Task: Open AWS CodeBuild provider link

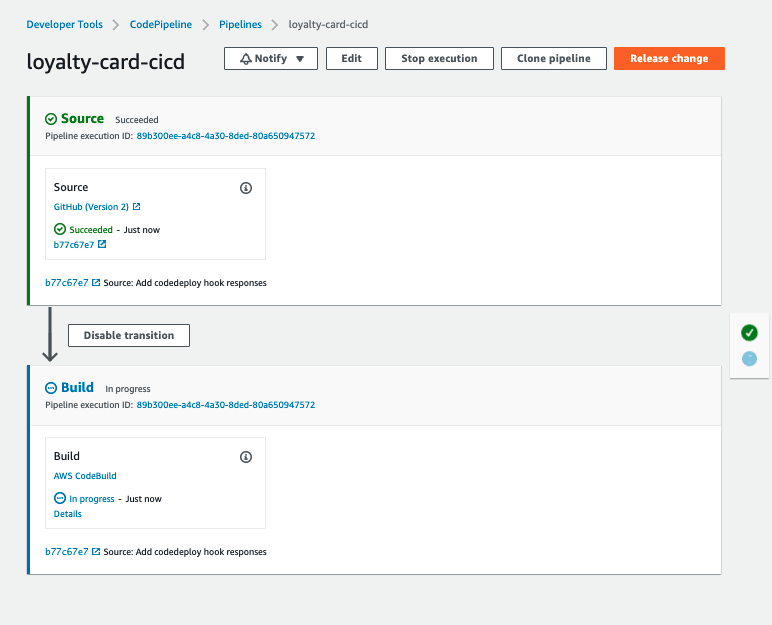Action: tap(85, 476)
